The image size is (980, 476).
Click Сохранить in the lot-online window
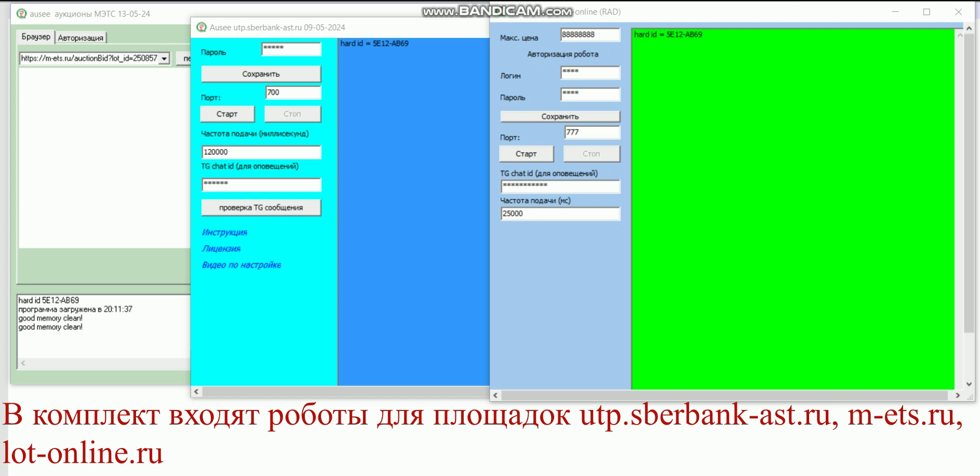[x=560, y=116]
